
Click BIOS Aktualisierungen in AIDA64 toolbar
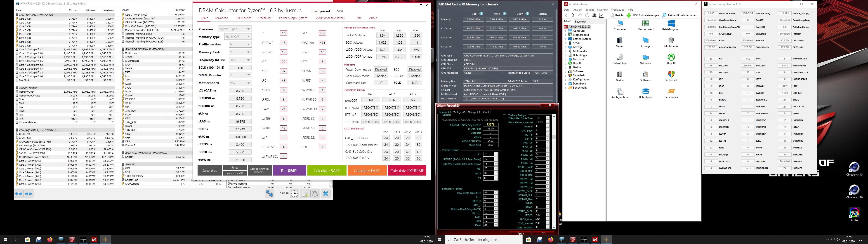click(643, 16)
